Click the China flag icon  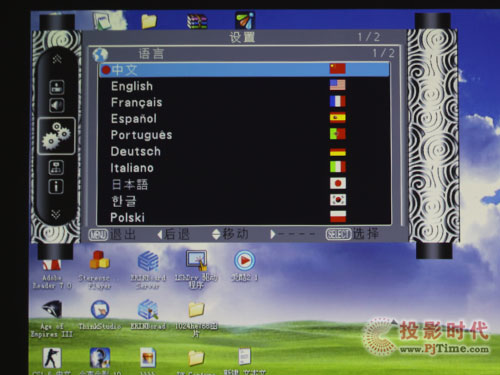point(338,69)
